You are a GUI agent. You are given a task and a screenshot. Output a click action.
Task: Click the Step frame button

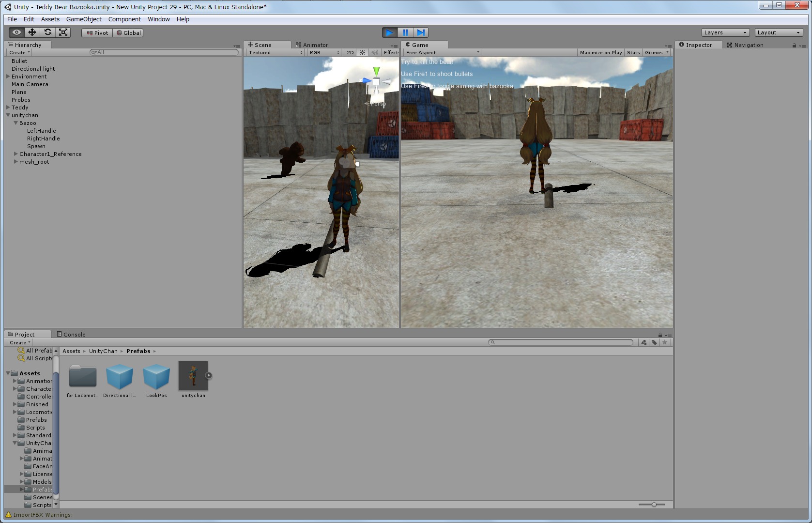point(421,32)
